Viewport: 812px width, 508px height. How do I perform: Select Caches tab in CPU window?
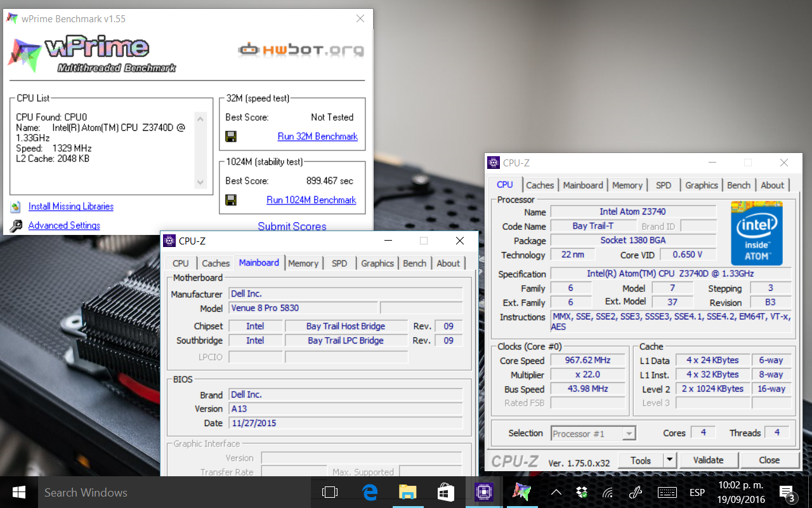click(x=540, y=185)
